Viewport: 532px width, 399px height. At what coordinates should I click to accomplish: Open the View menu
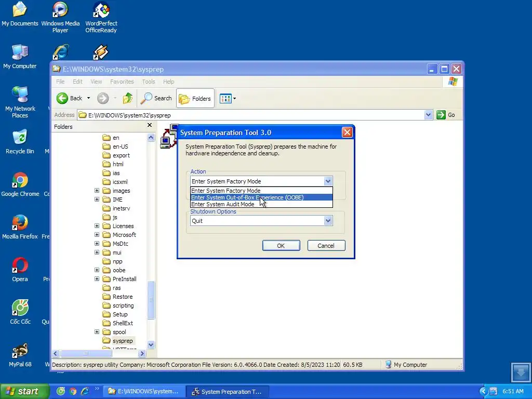(96, 82)
